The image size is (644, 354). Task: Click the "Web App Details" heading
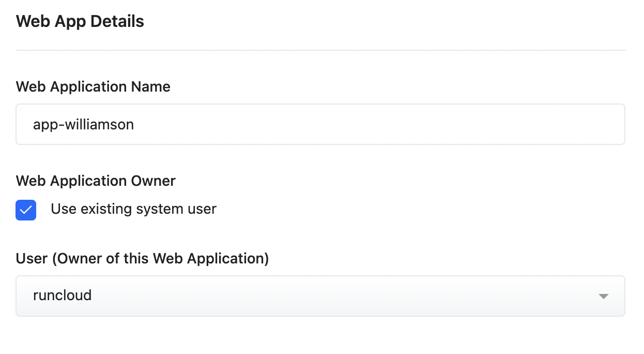click(80, 21)
